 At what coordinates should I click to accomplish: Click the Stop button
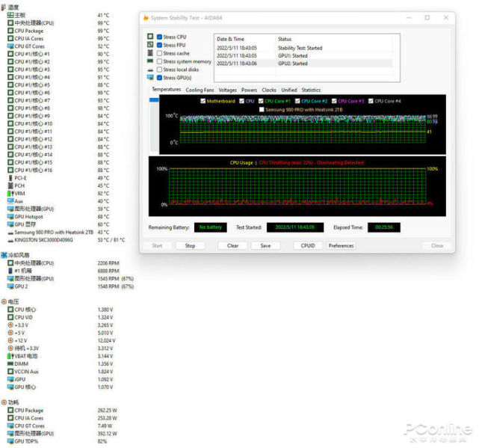(190, 245)
